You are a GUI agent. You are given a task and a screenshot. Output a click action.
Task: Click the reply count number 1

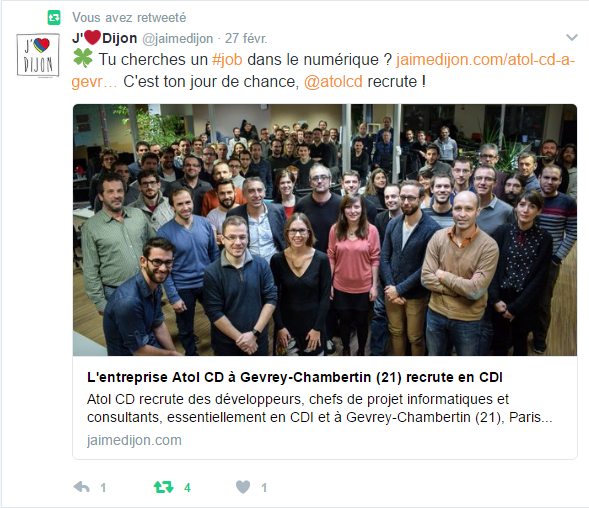(x=103, y=488)
